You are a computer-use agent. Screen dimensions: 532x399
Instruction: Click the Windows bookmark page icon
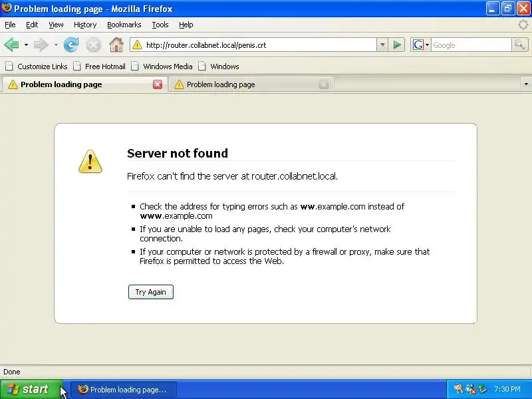(202, 66)
